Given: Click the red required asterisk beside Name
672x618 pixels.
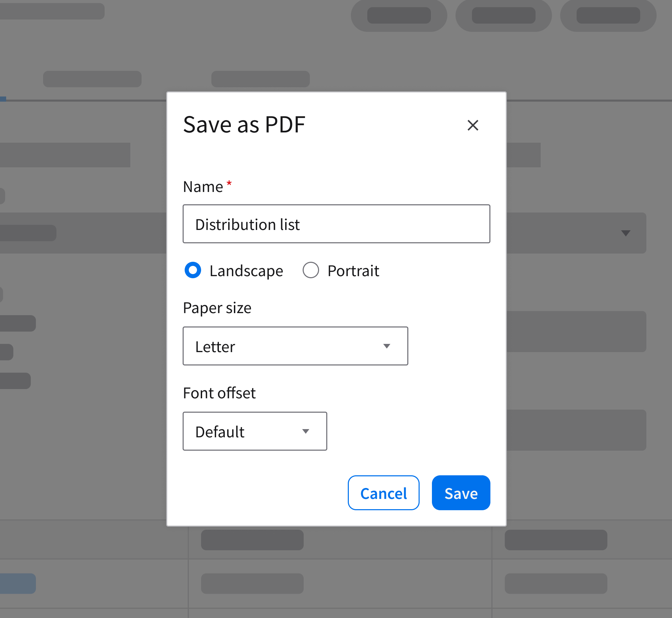Looking at the screenshot, I should pyautogui.click(x=229, y=183).
